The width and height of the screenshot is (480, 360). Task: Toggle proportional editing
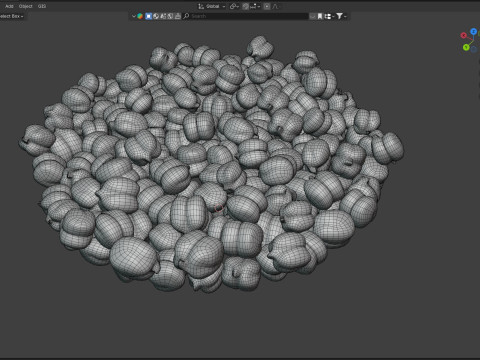pos(267,6)
